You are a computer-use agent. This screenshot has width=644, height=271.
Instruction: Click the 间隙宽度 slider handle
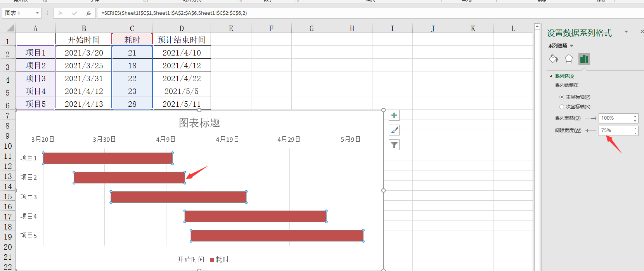[x=587, y=130]
